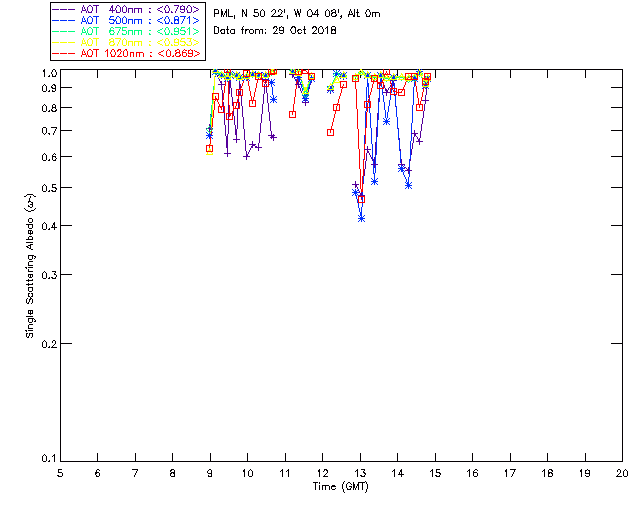Viewport: 640px width, 512px height.
Task: Click the red square marker at 0.69 near 12h
Action: [x=331, y=132]
